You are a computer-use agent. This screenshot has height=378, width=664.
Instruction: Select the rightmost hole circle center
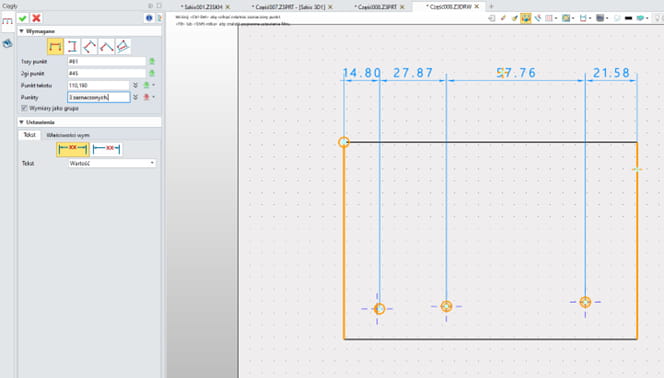[x=585, y=302]
